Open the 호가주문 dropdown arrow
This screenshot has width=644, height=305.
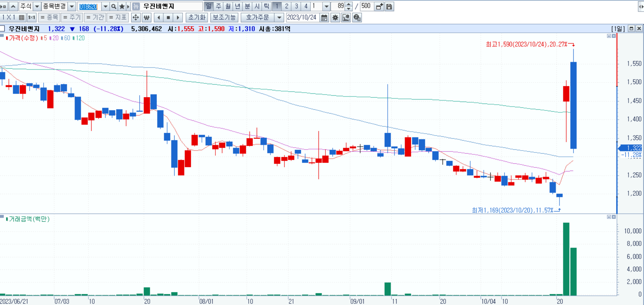coord(279,17)
